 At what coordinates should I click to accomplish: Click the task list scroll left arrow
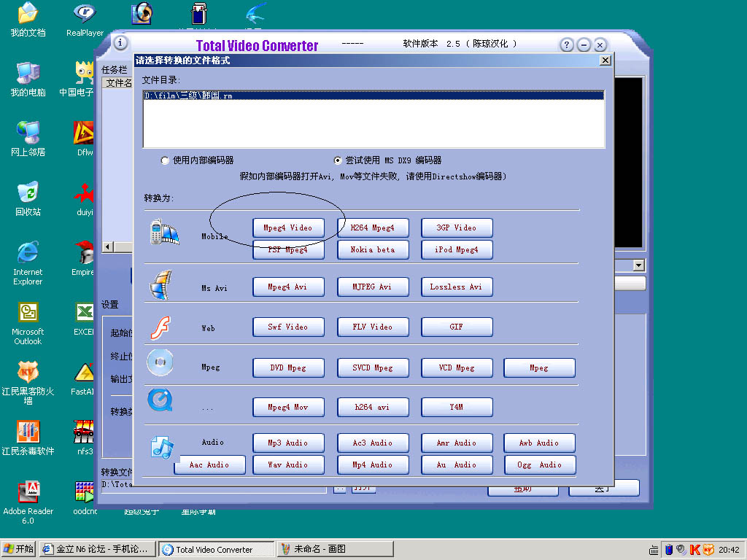point(108,246)
